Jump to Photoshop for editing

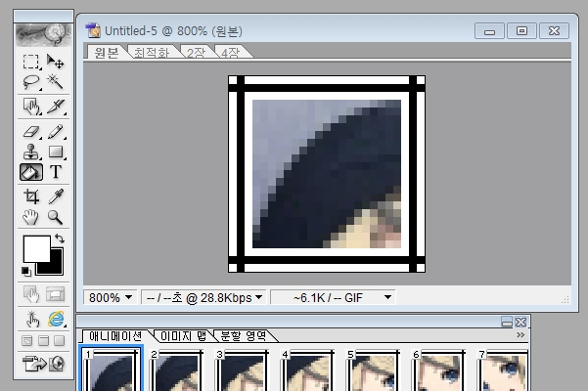tap(57, 364)
